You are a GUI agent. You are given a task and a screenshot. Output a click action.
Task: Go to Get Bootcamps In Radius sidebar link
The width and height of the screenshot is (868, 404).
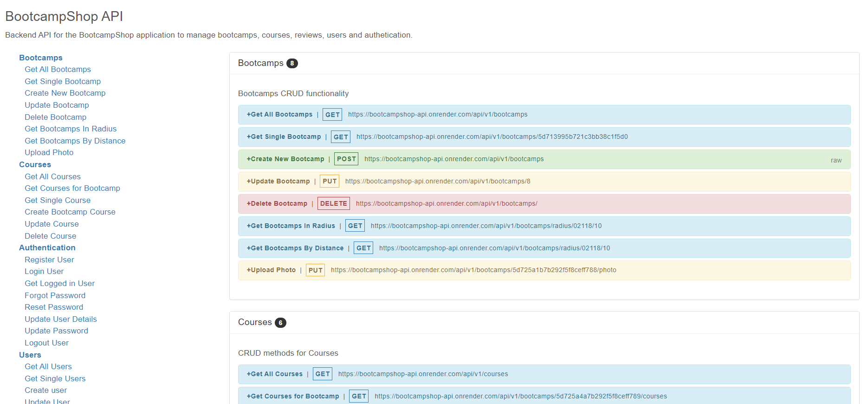[71, 129]
